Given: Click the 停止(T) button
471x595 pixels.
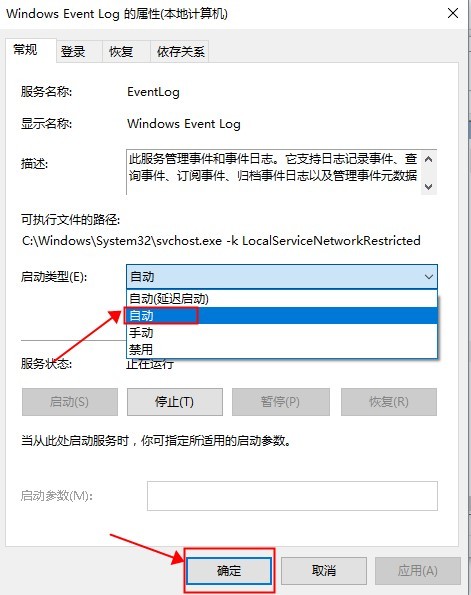Looking at the screenshot, I should (x=175, y=402).
